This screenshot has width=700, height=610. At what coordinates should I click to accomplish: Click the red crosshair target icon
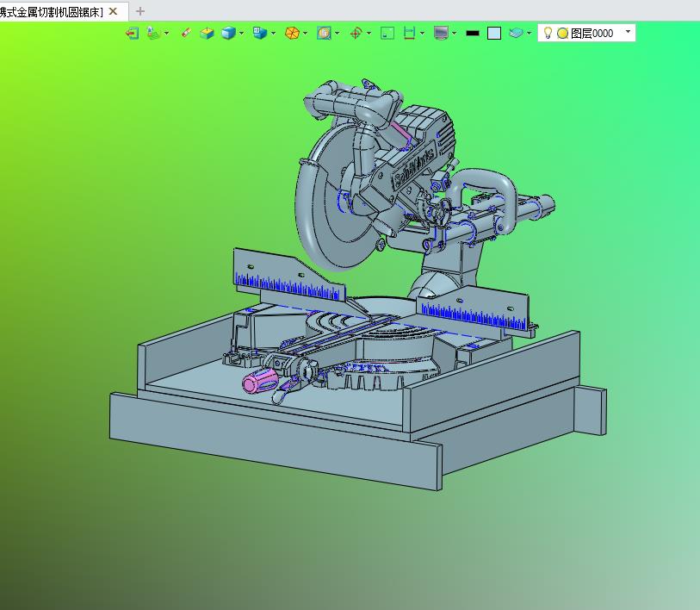pyautogui.click(x=356, y=34)
